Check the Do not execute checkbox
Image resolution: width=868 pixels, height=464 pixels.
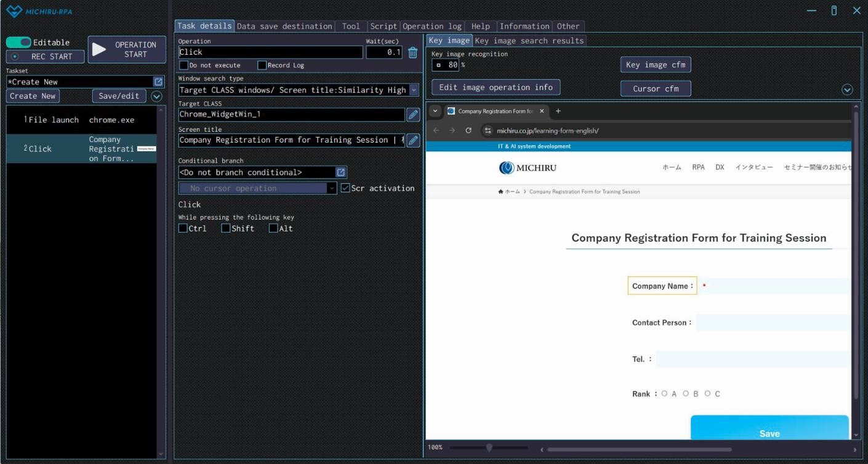click(x=183, y=65)
